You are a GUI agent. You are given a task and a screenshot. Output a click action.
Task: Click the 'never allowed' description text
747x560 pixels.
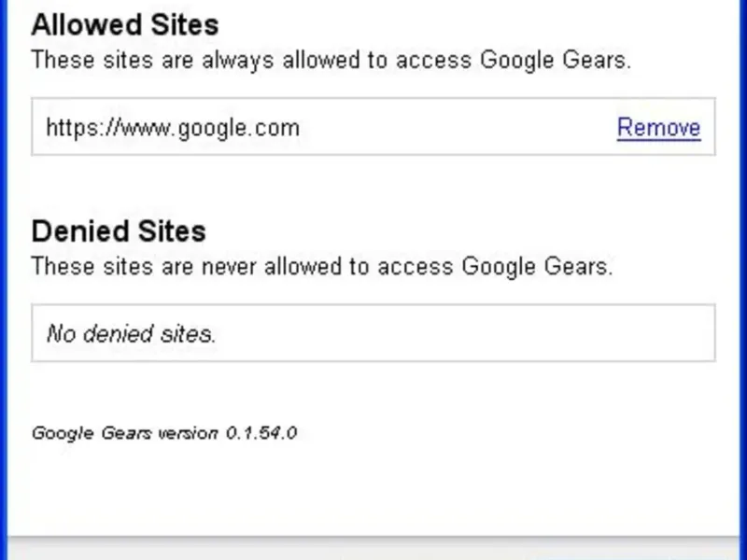[x=322, y=267]
